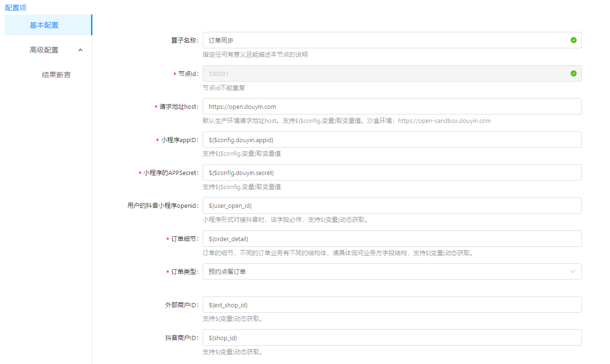Click the disabled 节点Id field T00001
This screenshot has height=364, width=610.
385,74
